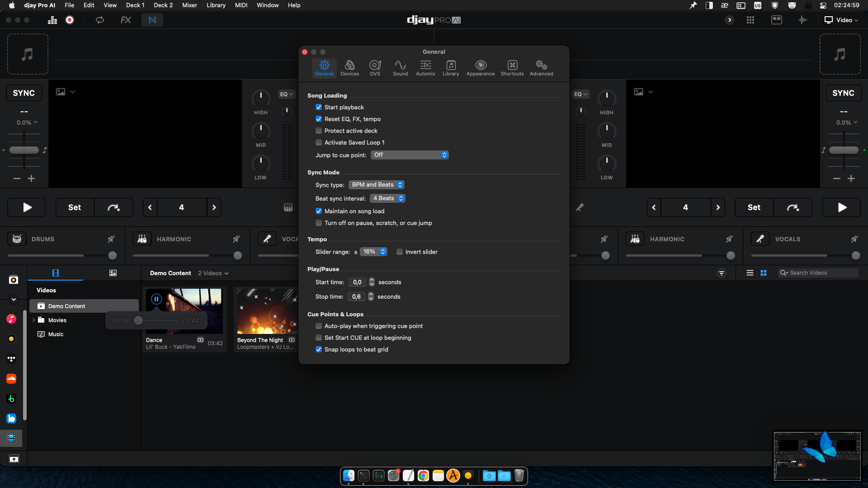Open the waveform view icon in toolbar
The width and height of the screenshot is (868, 488).
(803, 20)
